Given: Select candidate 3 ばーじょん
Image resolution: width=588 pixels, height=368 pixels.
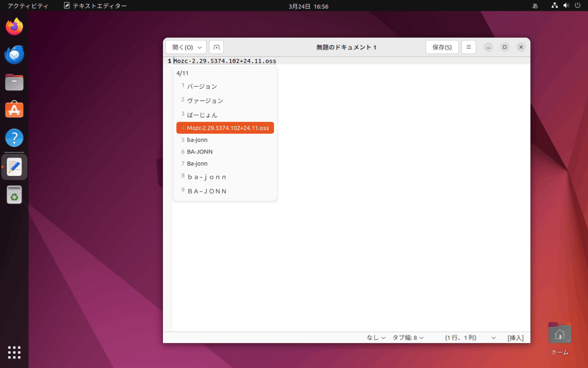Looking at the screenshot, I should tap(225, 115).
